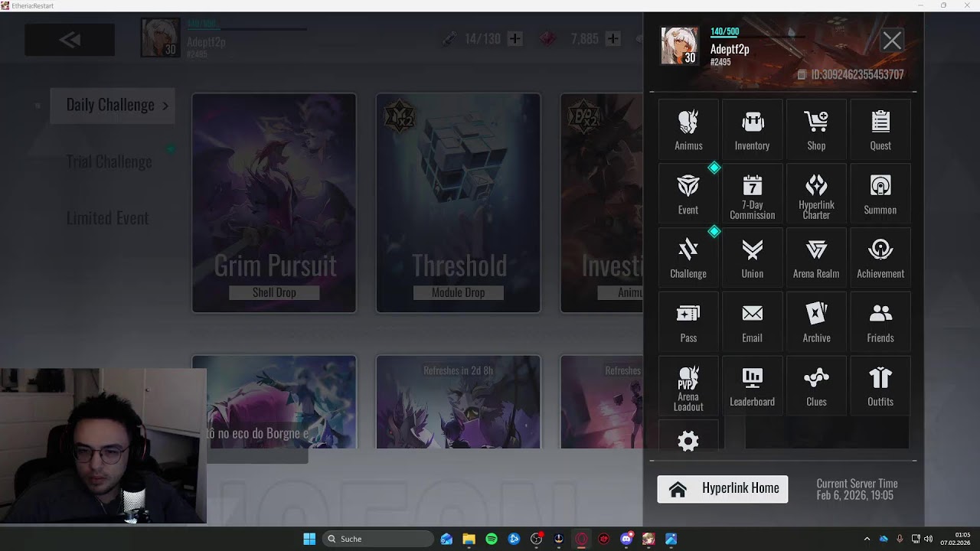Click the player avatar in the menu panel

(x=680, y=46)
